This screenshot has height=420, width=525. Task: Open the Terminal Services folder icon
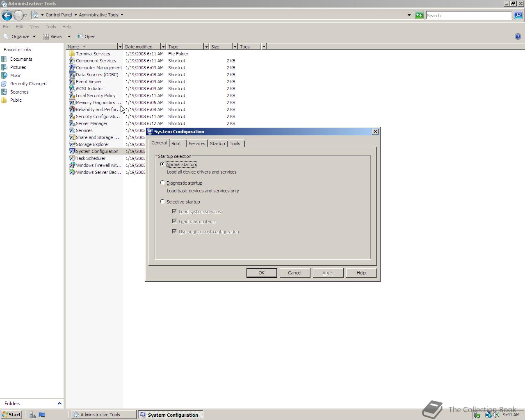[x=72, y=54]
